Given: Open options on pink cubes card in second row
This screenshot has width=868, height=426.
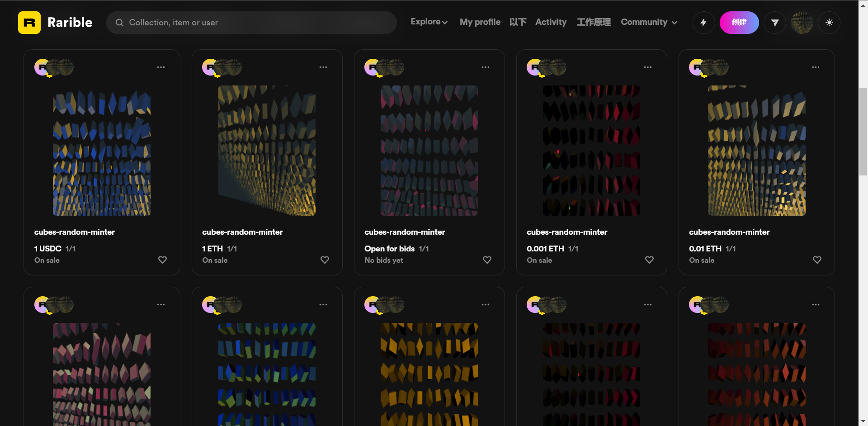Looking at the screenshot, I should point(161,304).
